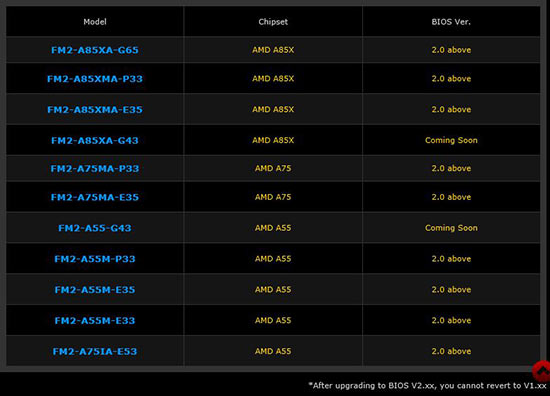The height and width of the screenshot is (396, 550).
Task: Click the Model column header
Action: [95, 22]
